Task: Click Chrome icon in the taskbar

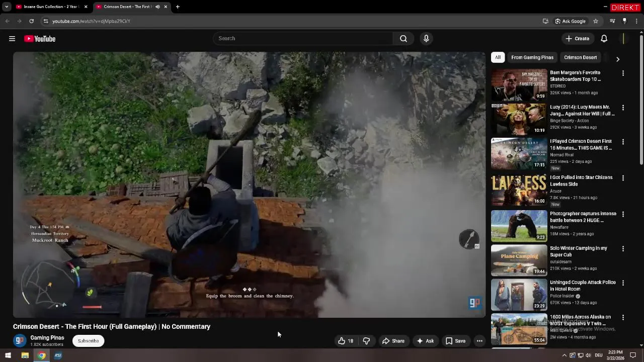Action: pyautogui.click(x=41, y=355)
